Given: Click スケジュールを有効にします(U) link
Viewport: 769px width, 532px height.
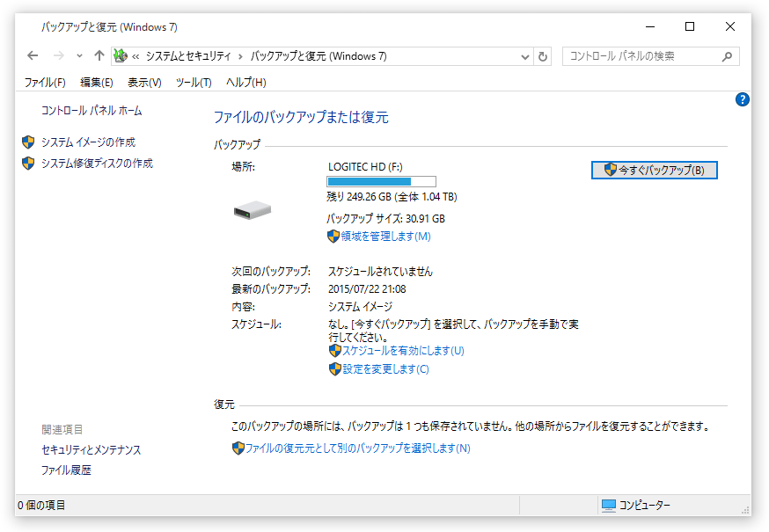Looking at the screenshot, I should (403, 351).
